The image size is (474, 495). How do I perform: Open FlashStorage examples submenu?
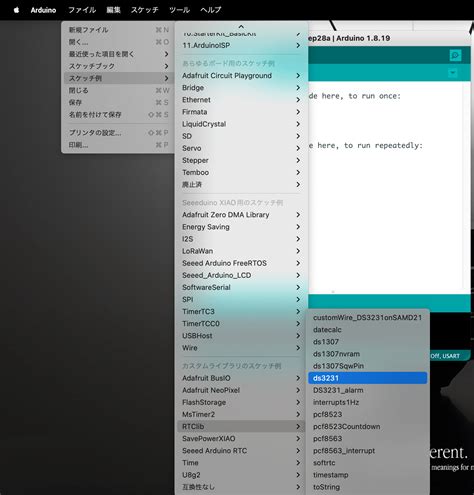point(241,402)
